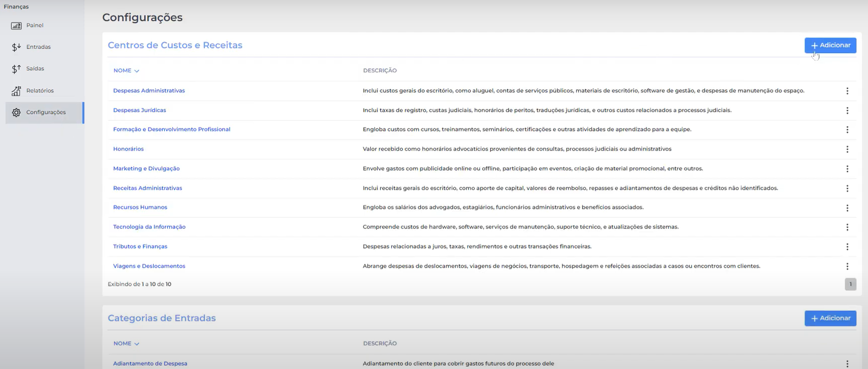The image size is (868, 369).
Task: Click description starting 'Valor recebido como honorários'
Action: (x=517, y=149)
